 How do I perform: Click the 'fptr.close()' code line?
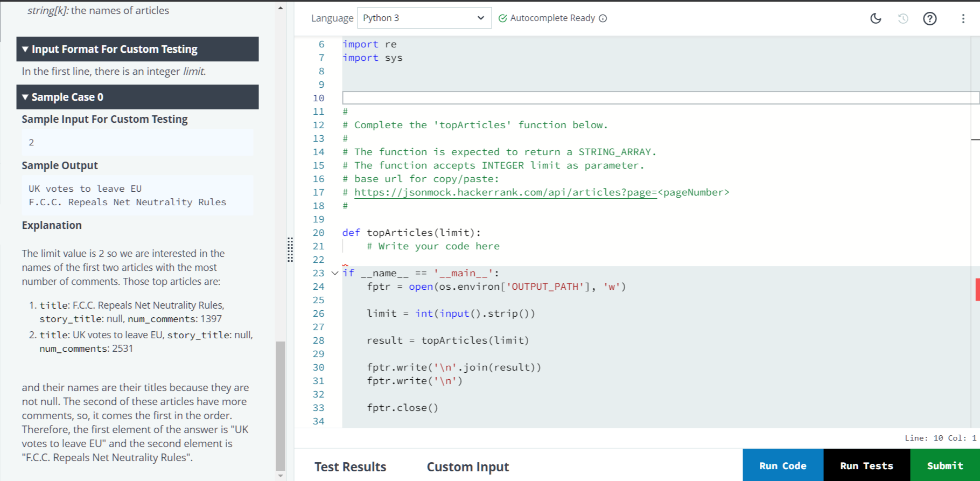pos(403,408)
